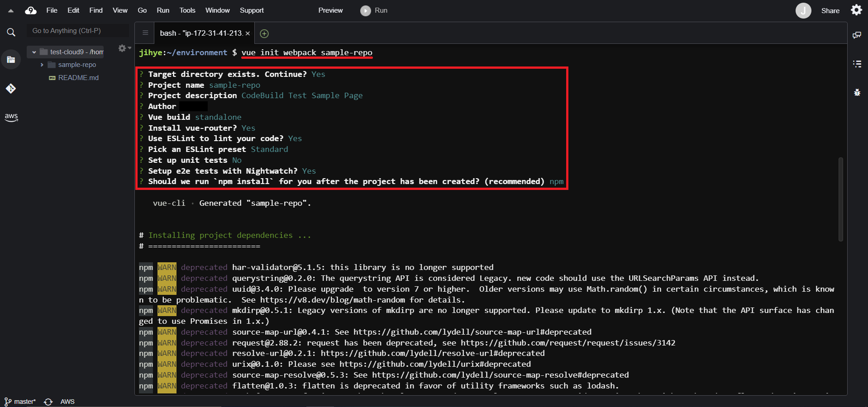
Task: Click the request issues/3142 GitHub URL
Action: [x=568, y=343]
